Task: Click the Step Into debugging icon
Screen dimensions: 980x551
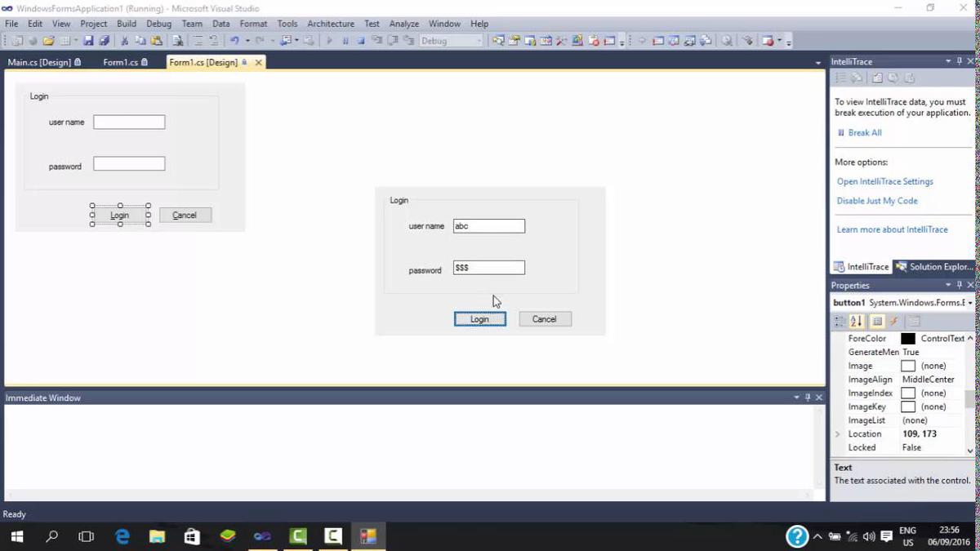Action: tap(377, 40)
